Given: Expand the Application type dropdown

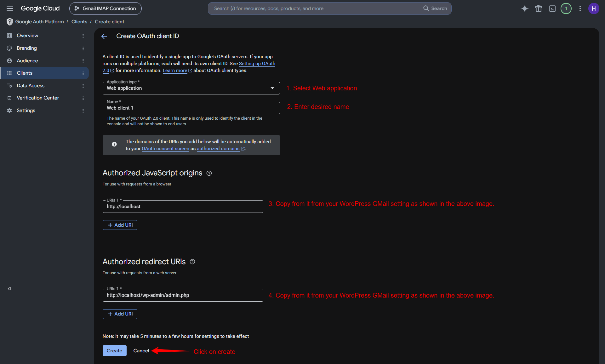Looking at the screenshot, I should (191, 88).
